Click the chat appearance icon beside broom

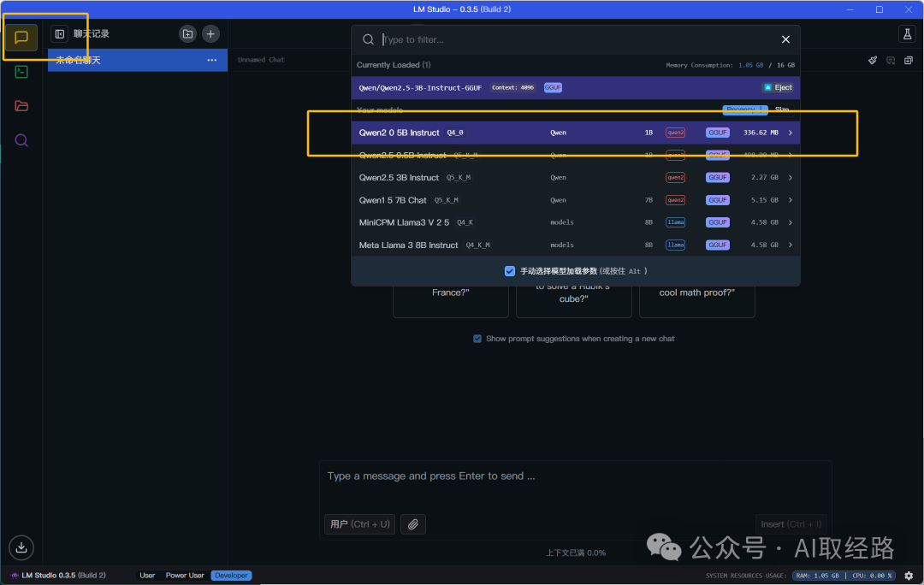(x=891, y=60)
